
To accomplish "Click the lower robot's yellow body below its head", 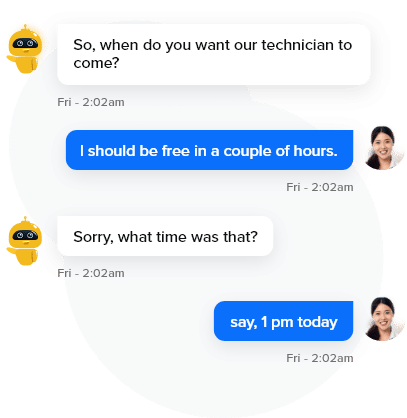I will click(x=25, y=256).
